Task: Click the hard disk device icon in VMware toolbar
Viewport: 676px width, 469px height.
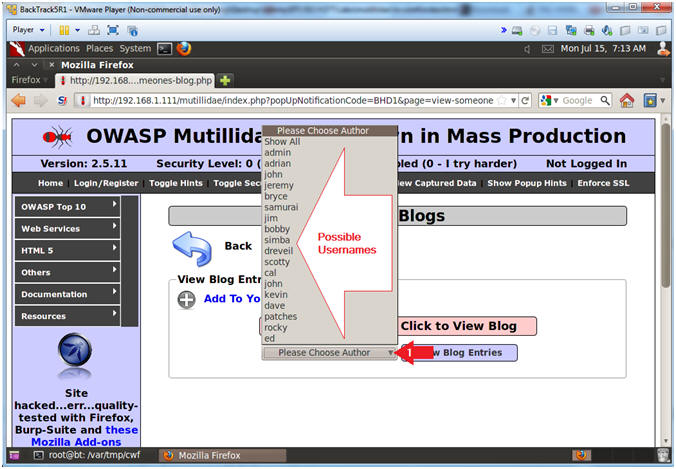Action: 516,31
